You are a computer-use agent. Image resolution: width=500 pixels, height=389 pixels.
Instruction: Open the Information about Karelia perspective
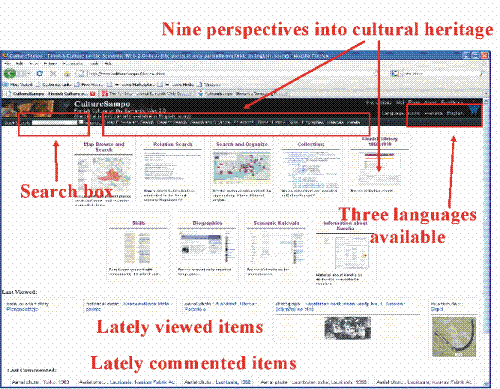[x=345, y=225]
